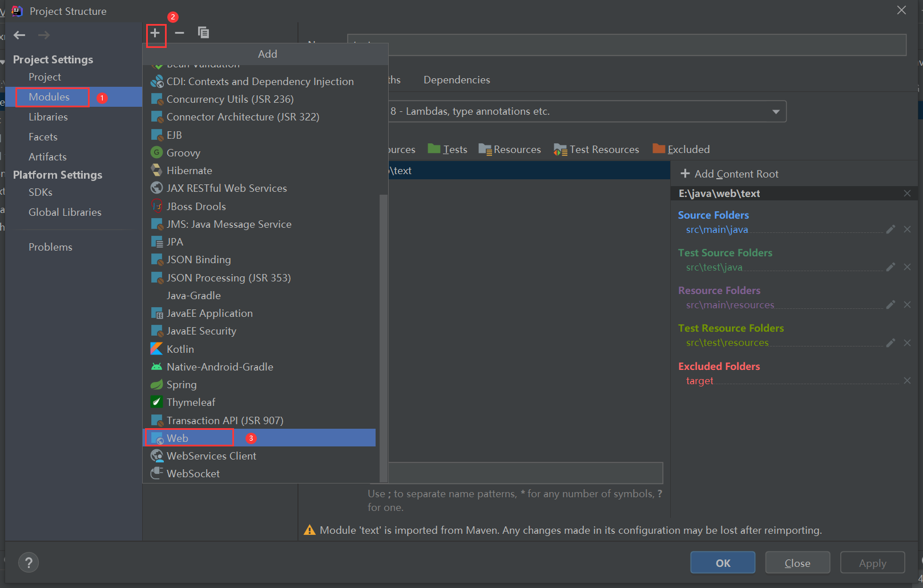Choose JMS: Java Message Service entry
This screenshot has height=588, width=923.
click(x=259, y=224)
